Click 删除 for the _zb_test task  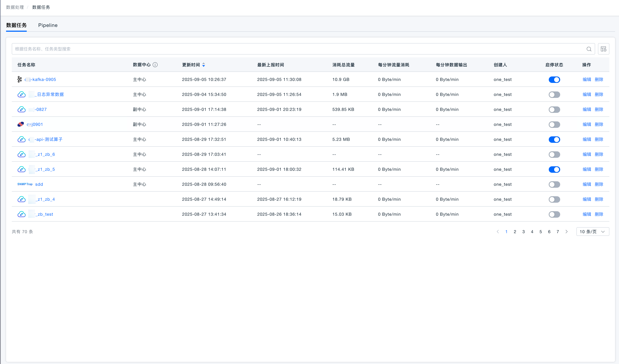(x=599, y=214)
